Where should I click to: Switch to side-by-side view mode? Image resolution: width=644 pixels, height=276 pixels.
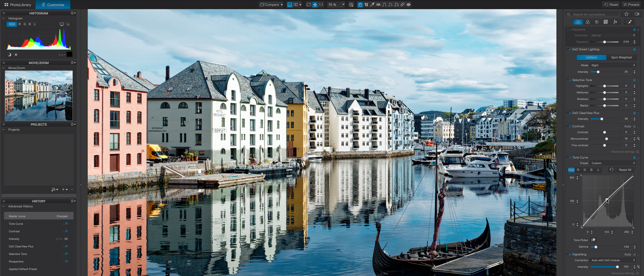coord(296,5)
